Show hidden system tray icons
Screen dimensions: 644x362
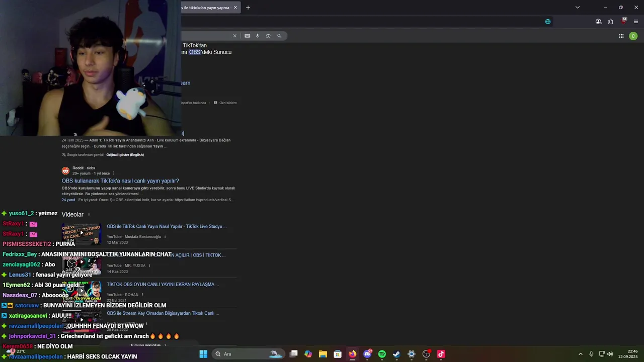pyautogui.click(x=580, y=354)
